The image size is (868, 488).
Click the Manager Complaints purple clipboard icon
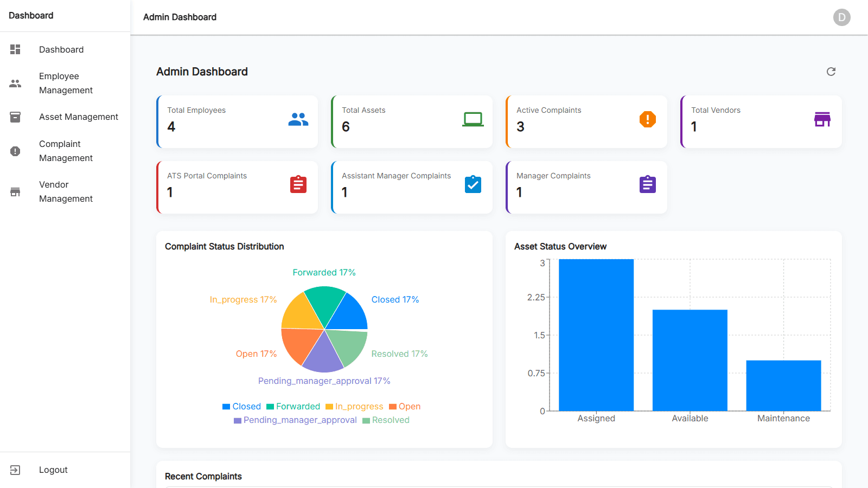click(x=648, y=184)
